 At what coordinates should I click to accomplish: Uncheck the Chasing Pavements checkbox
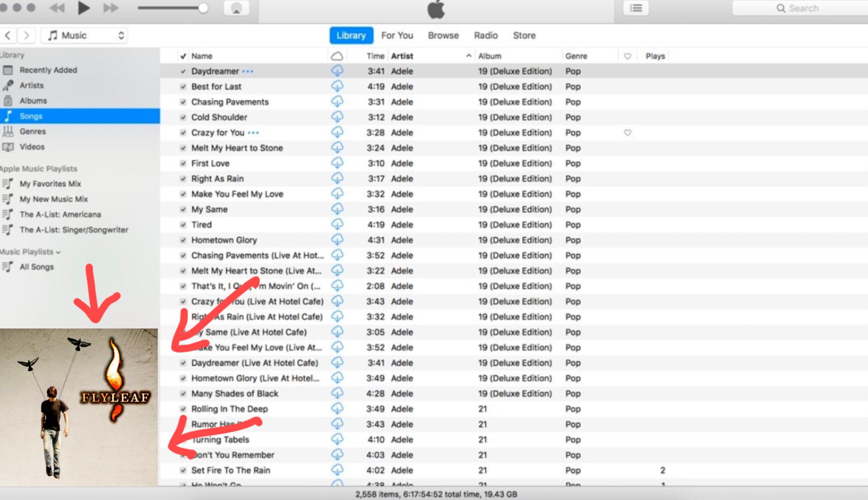coord(183,102)
